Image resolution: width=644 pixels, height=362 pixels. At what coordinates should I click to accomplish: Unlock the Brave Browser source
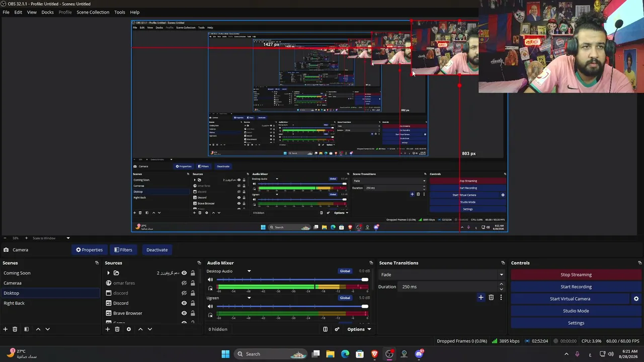[x=193, y=313]
